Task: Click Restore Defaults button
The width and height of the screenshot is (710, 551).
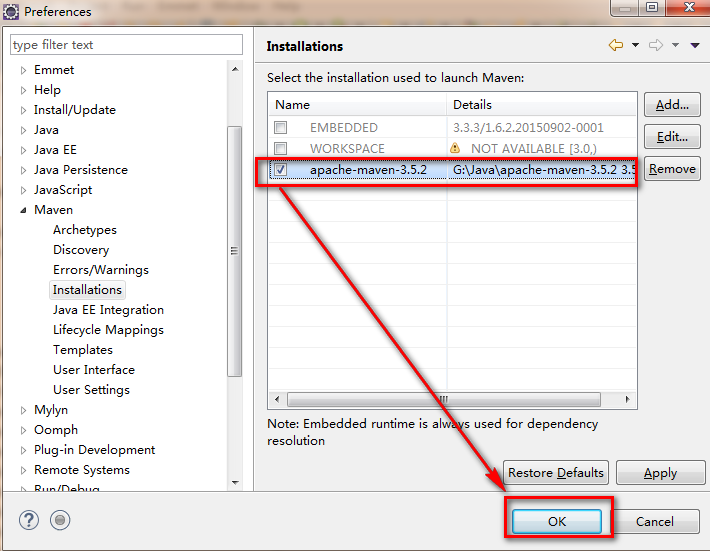Action: [x=556, y=473]
